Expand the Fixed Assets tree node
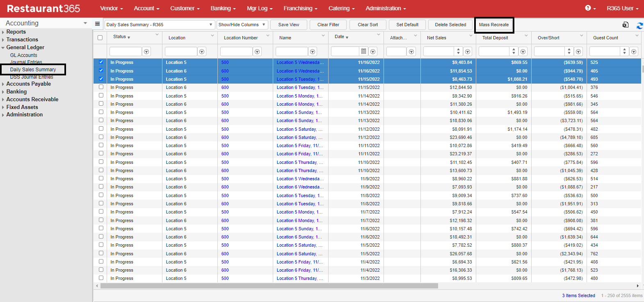This screenshot has height=302, width=644. click(x=3, y=107)
